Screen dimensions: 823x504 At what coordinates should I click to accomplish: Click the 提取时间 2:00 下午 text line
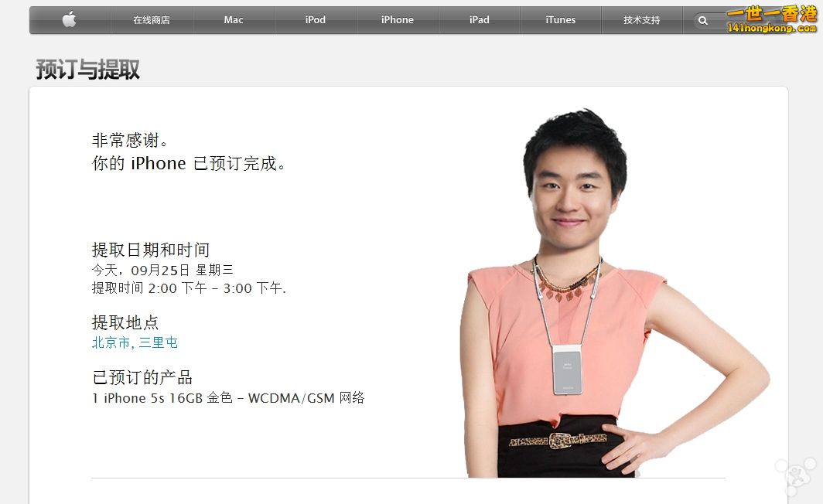click(x=189, y=288)
